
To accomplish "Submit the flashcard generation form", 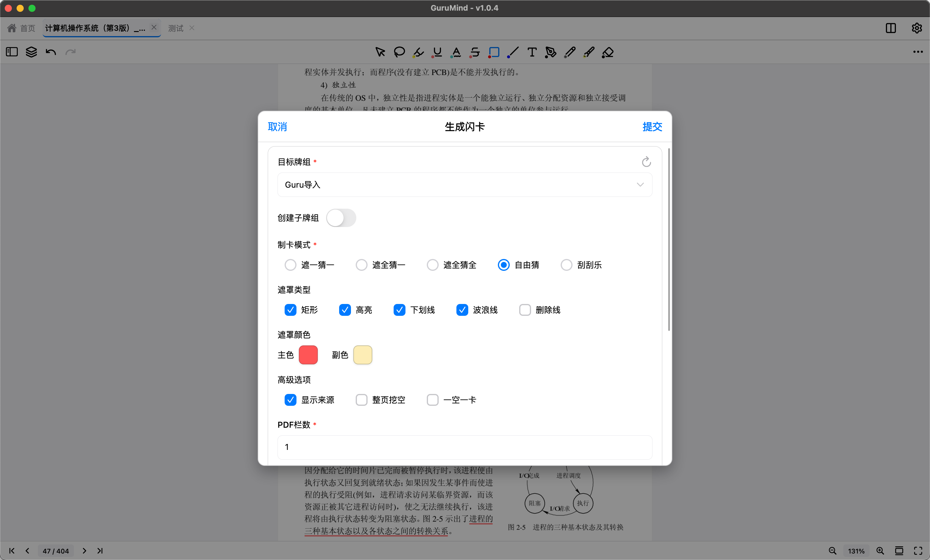I will [x=652, y=127].
